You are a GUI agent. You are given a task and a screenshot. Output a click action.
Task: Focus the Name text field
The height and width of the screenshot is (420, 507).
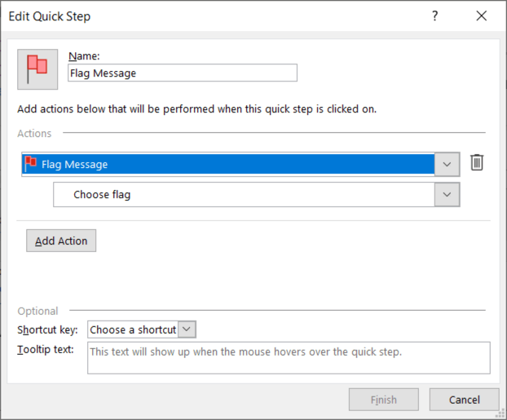coord(183,73)
